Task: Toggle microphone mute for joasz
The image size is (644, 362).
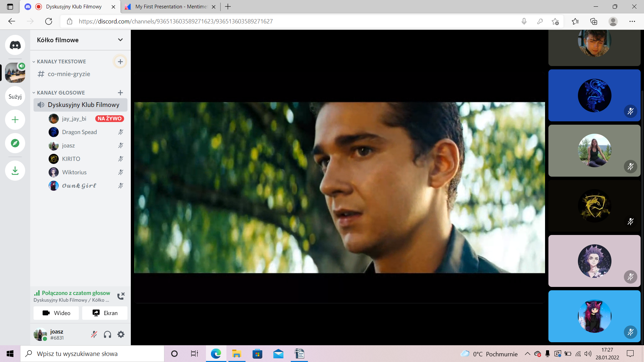Action: pyautogui.click(x=94, y=334)
